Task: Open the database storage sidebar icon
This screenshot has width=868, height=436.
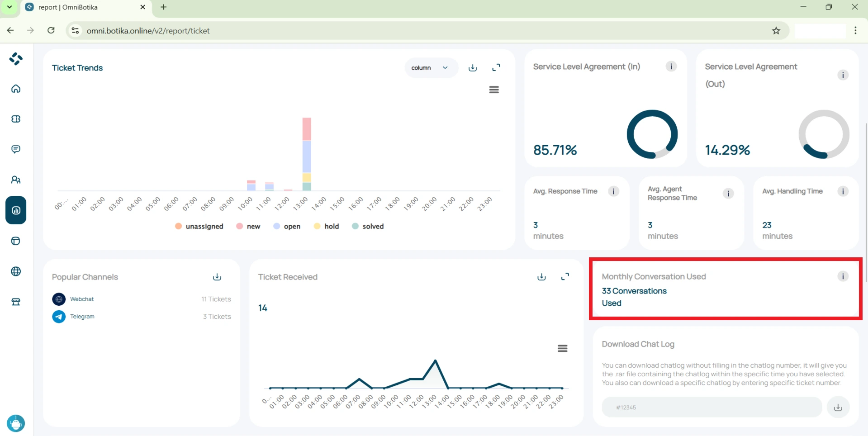Action: point(16,241)
